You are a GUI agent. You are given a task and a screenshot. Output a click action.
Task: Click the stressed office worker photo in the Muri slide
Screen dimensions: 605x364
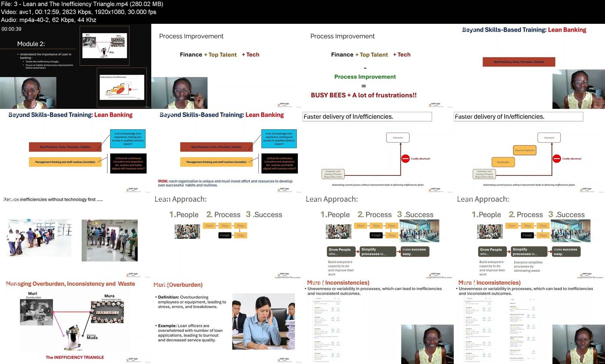click(x=264, y=321)
